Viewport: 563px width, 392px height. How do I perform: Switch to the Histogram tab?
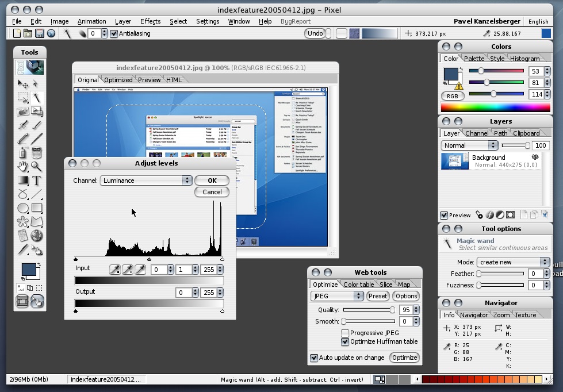(524, 58)
